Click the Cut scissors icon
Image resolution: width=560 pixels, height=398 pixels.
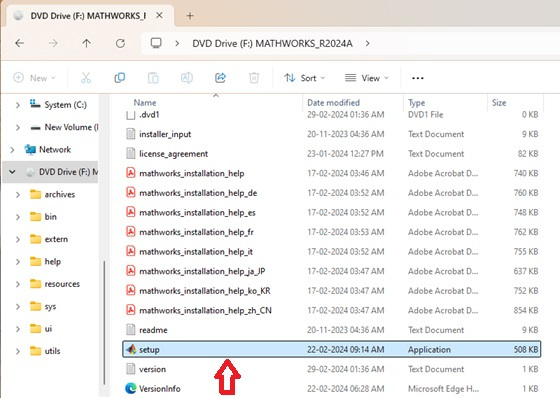click(86, 78)
